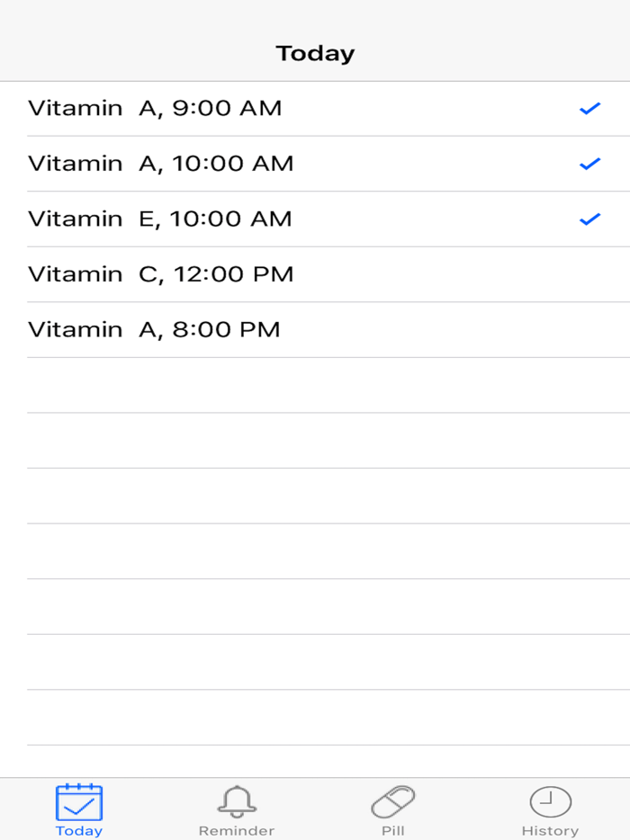
Task: Mark Vitamin C, 12:00 PM as taken
Action: coord(315,273)
